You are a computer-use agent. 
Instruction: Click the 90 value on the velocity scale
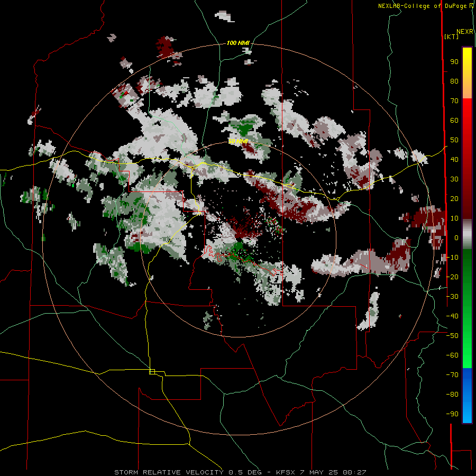pyautogui.click(x=454, y=62)
